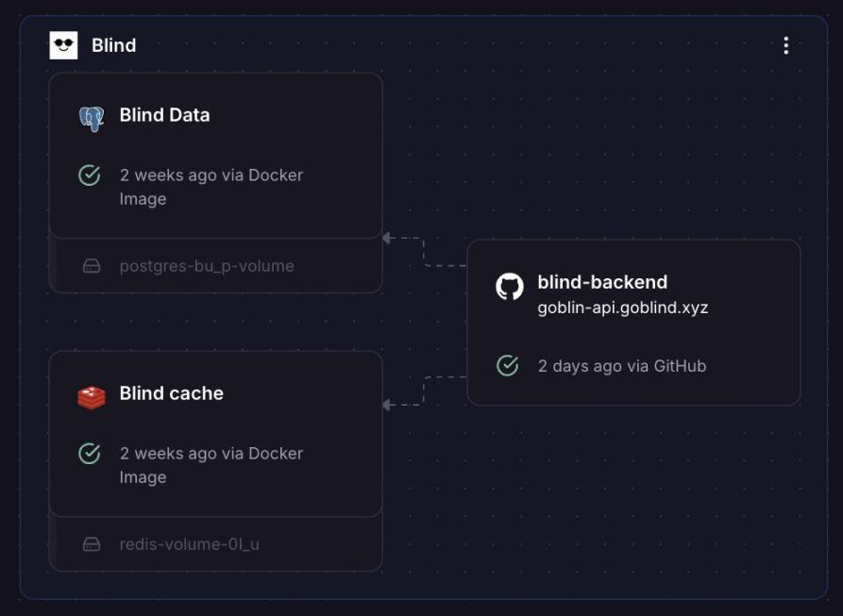The height and width of the screenshot is (616, 843).
Task: Open the postgres-bu_p-volume attachment
Action: coord(206,266)
